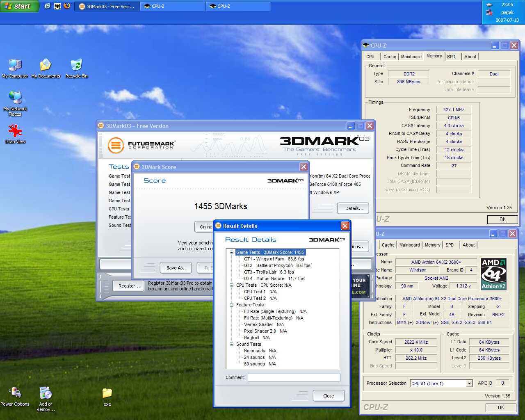The width and height of the screenshot is (525, 420).
Task: Click the 896 MBytes size value
Action: click(x=409, y=82)
